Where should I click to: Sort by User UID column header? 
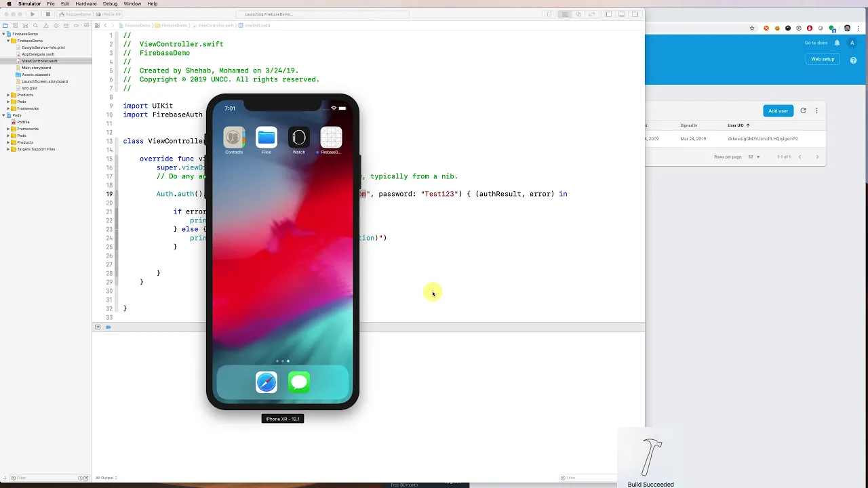(738, 125)
